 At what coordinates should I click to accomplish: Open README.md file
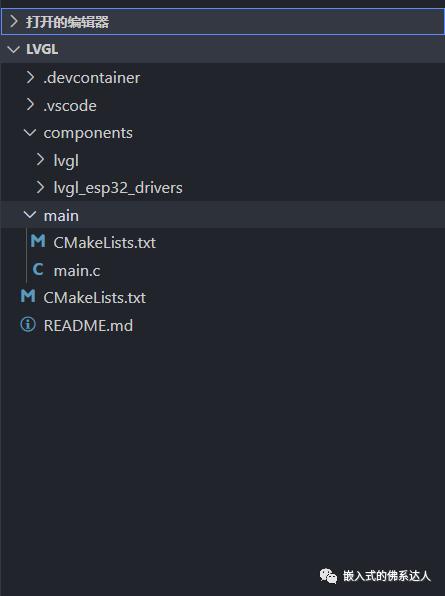(x=88, y=326)
